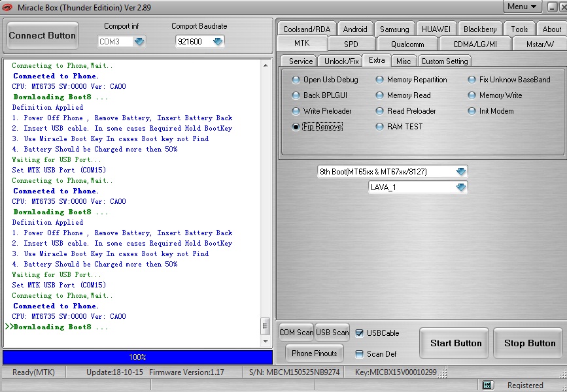567x392 pixels.
Task: Switch to the Custom Setting sub-tab
Action: [445, 61]
